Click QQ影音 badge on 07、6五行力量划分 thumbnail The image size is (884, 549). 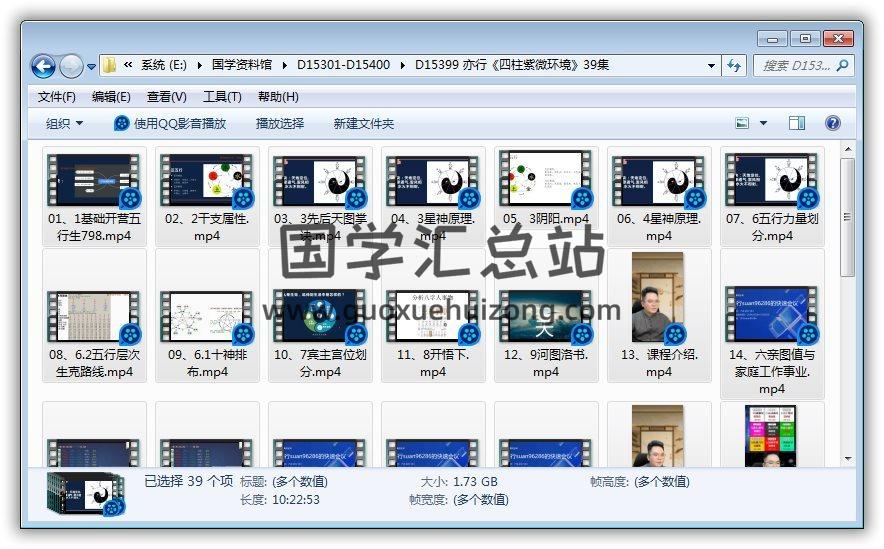coord(808,198)
